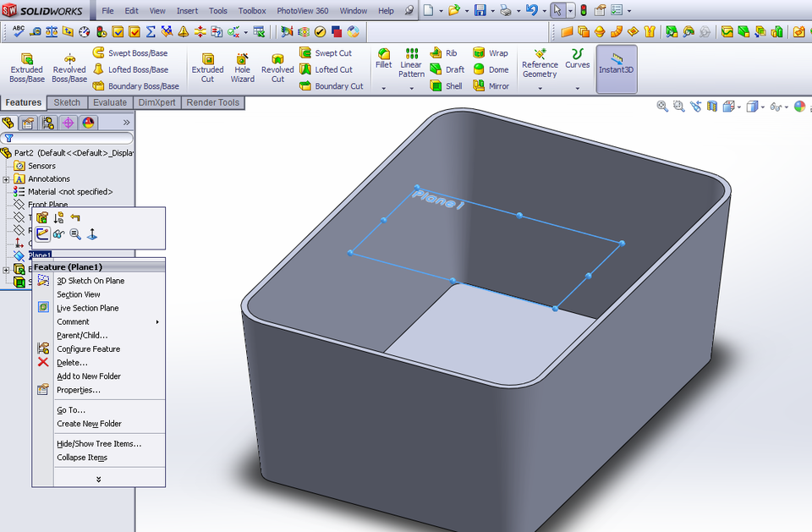Viewport: 812px width, 532px height.
Task: Click the Zoom to Fit icon above the viewport
Action: (x=662, y=106)
